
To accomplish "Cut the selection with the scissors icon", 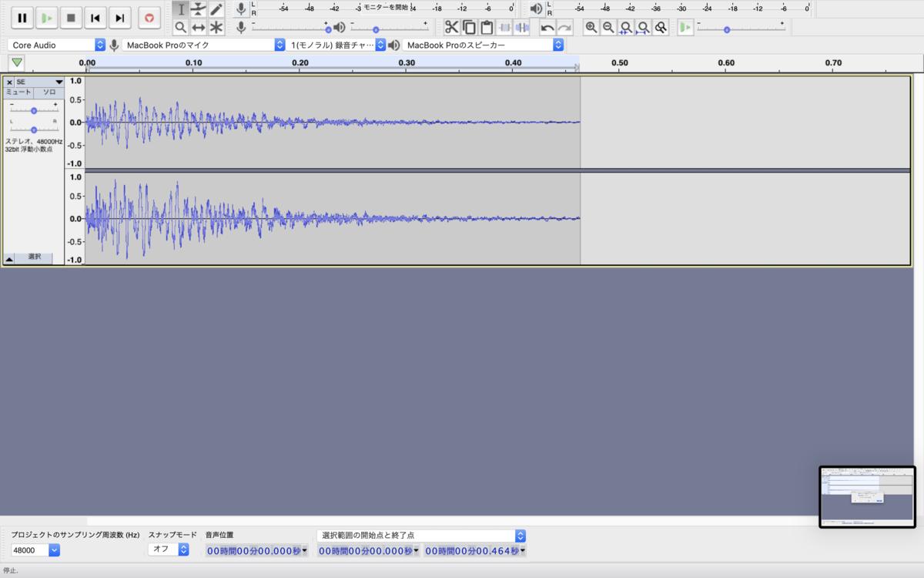I will 451,27.
